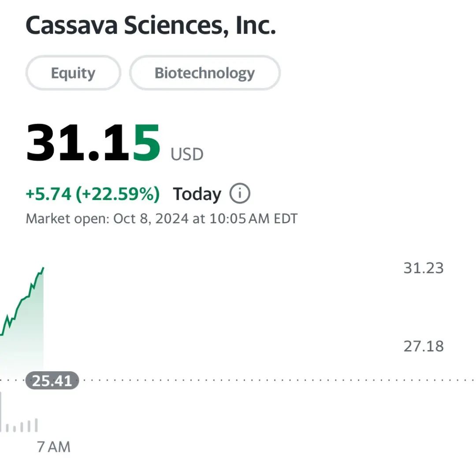Screen dimensions: 476x466
Task: Click the leftmost tall grey volume bar
Action: (x=0, y=411)
